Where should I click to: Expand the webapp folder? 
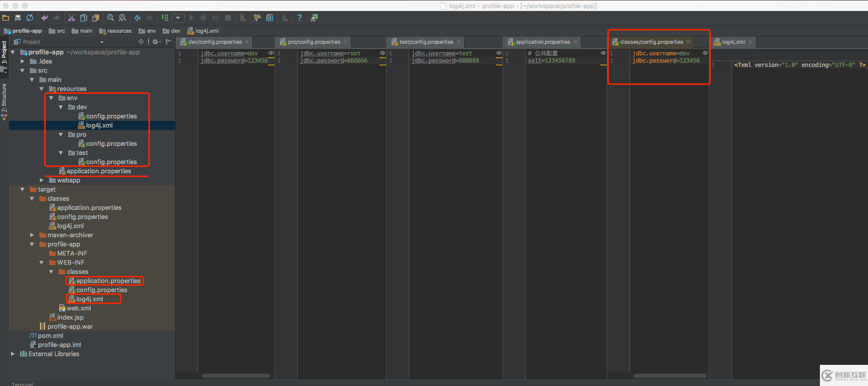(x=42, y=180)
